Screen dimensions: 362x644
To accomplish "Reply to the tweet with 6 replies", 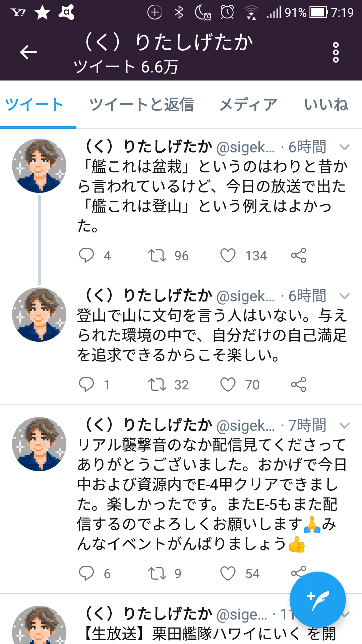I will (86, 574).
